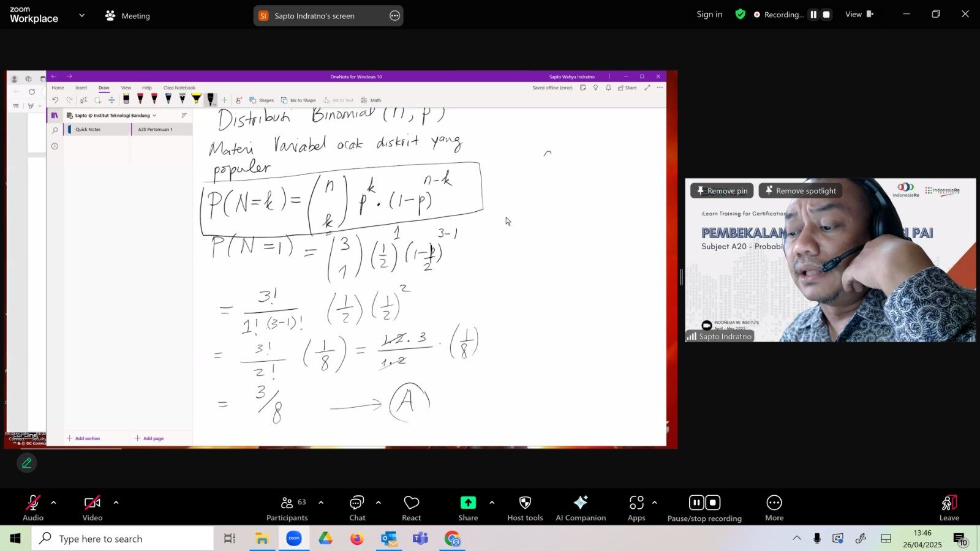Open the Chat panel

pos(357,508)
